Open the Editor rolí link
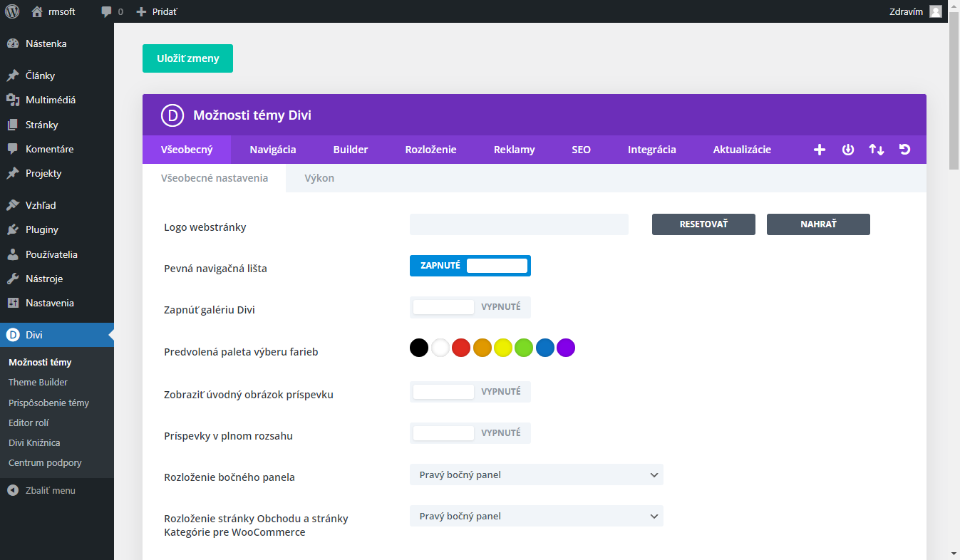 (x=29, y=422)
